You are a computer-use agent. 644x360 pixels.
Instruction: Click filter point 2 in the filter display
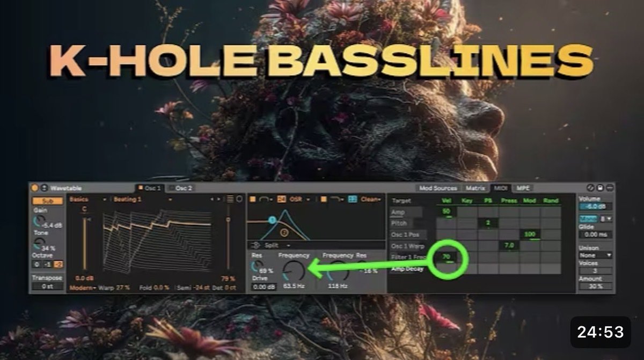(x=284, y=232)
